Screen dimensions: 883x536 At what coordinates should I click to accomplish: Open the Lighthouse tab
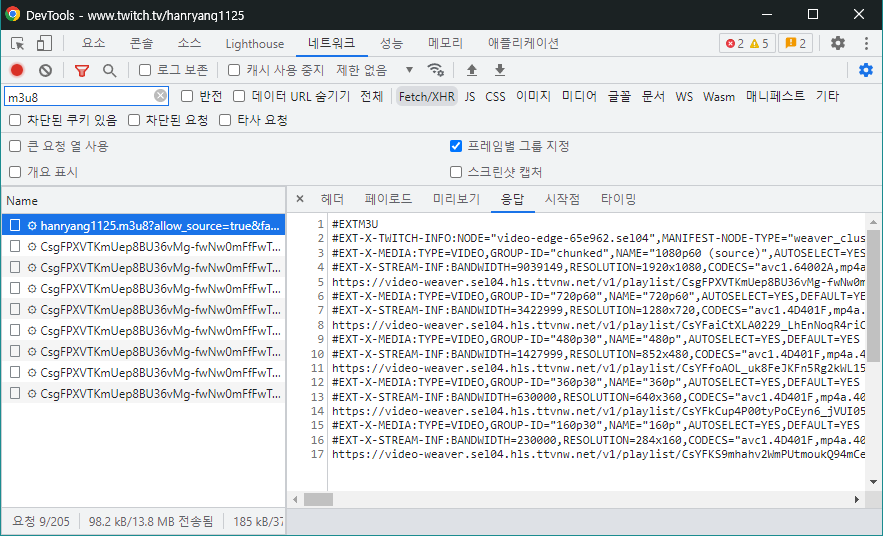pyautogui.click(x=255, y=43)
